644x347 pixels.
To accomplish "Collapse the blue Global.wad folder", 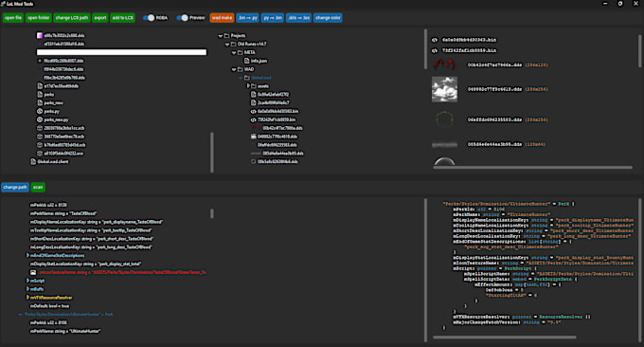I will [x=241, y=78].
